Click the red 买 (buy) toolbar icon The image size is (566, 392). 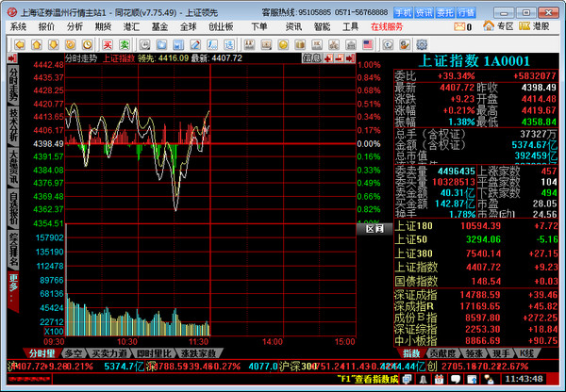108,44
